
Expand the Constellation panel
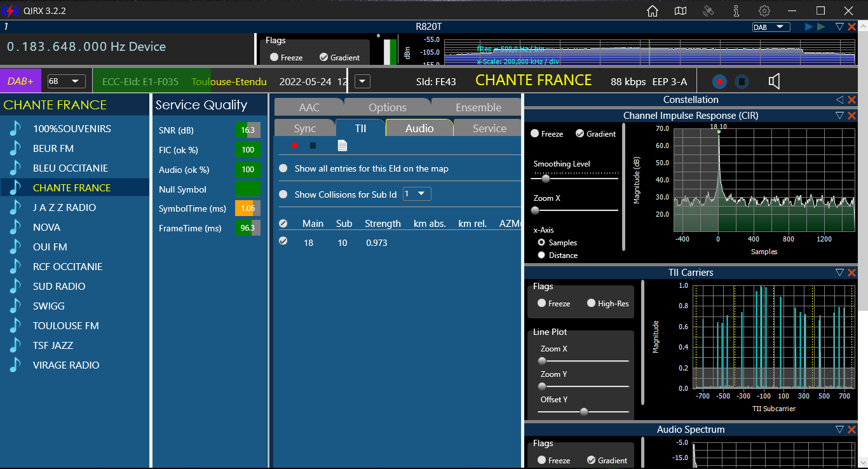click(839, 100)
